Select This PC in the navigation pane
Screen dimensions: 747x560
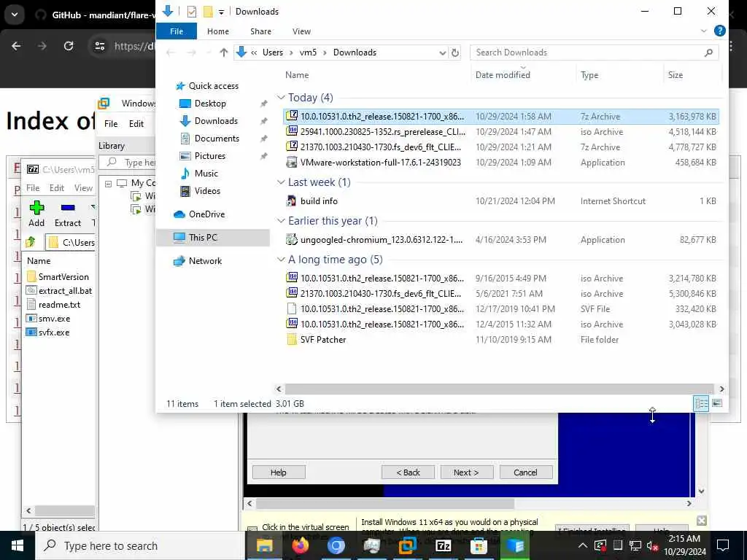coord(213,238)
